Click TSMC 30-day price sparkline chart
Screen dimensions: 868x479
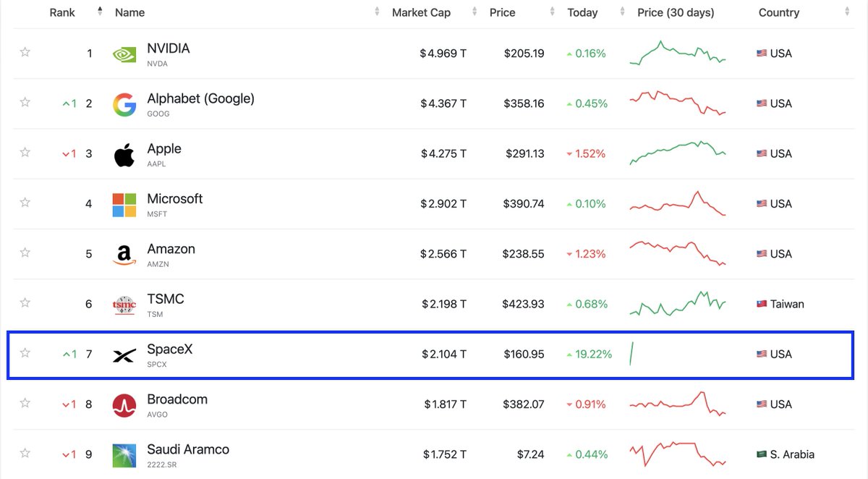click(678, 304)
